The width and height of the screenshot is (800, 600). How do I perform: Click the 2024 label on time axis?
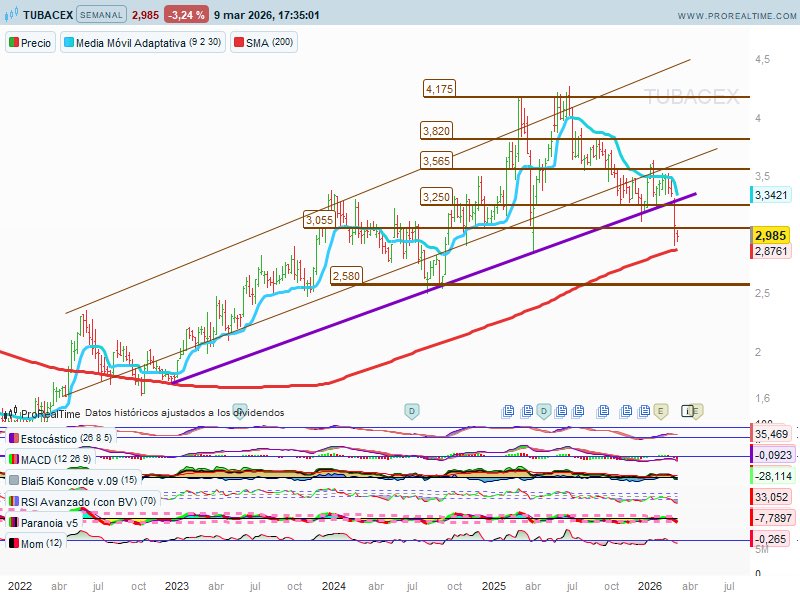click(x=334, y=586)
